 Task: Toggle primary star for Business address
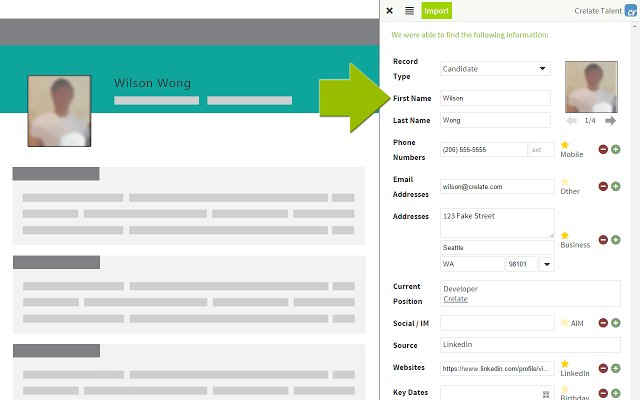tap(565, 235)
